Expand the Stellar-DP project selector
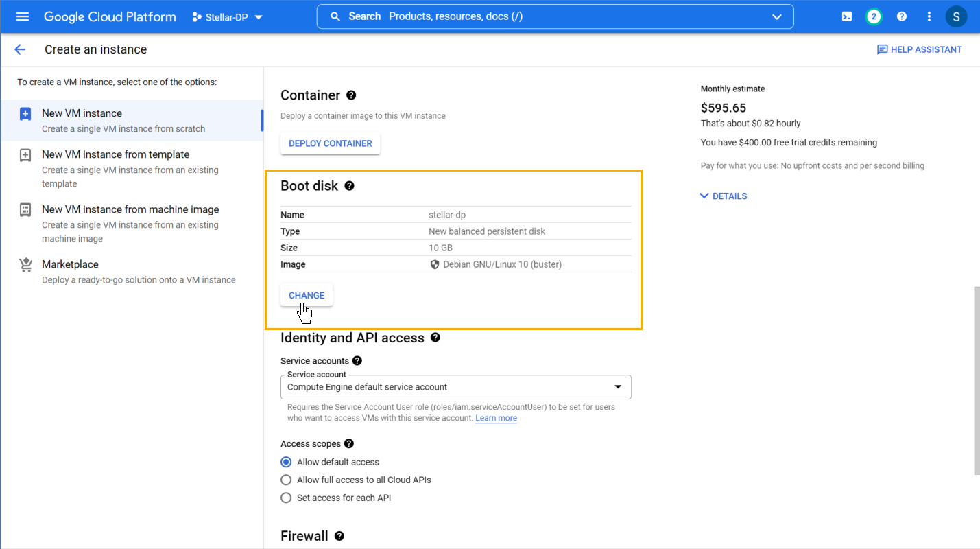980x549 pixels. click(227, 17)
